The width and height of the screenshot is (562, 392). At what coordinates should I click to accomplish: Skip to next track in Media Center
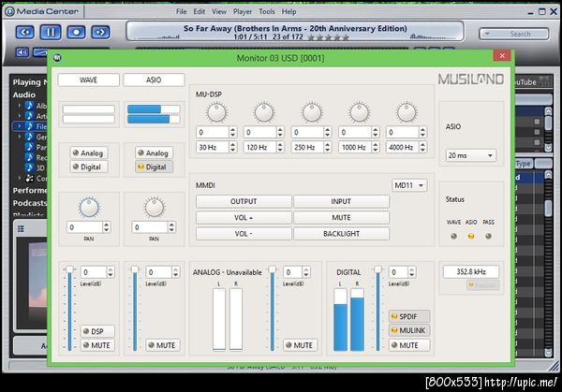pyautogui.click(x=100, y=32)
